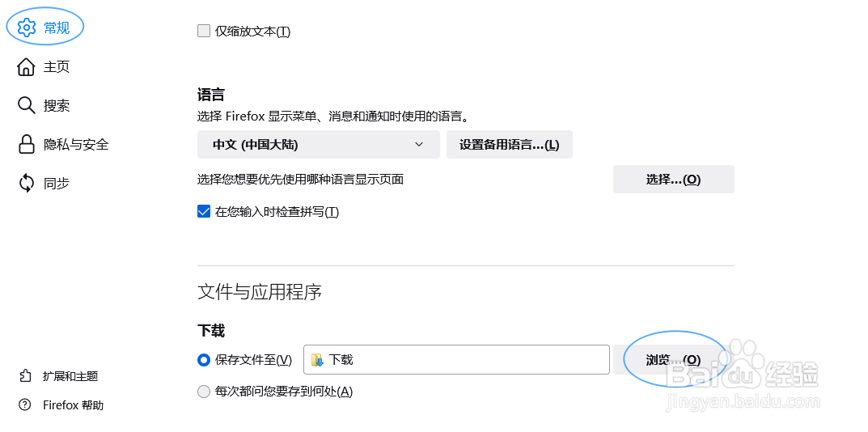Click the Home house icon

click(26, 67)
